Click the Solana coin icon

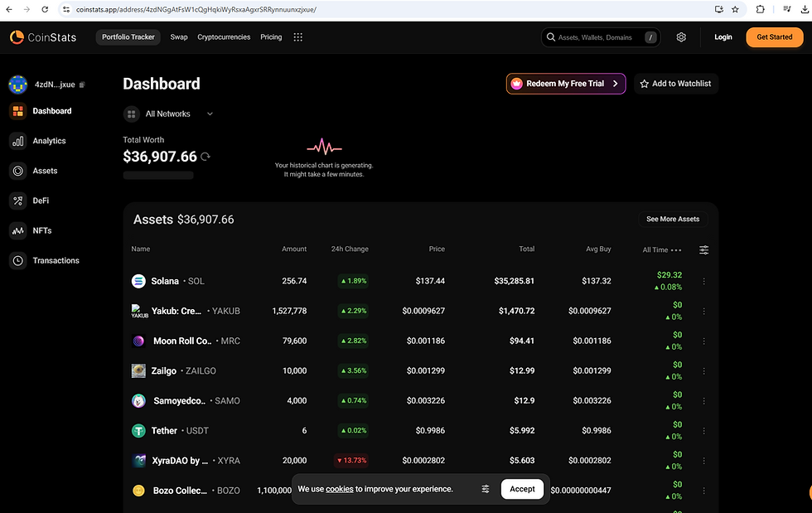point(138,281)
